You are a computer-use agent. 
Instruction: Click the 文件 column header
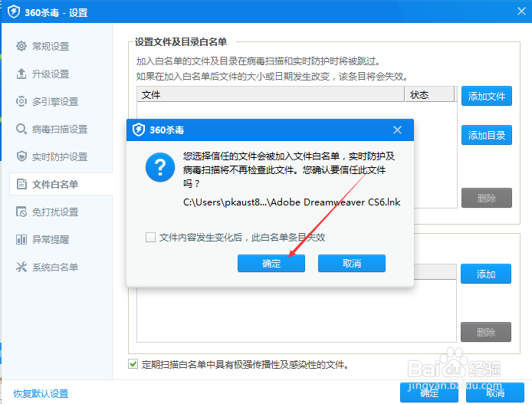click(271, 94)
